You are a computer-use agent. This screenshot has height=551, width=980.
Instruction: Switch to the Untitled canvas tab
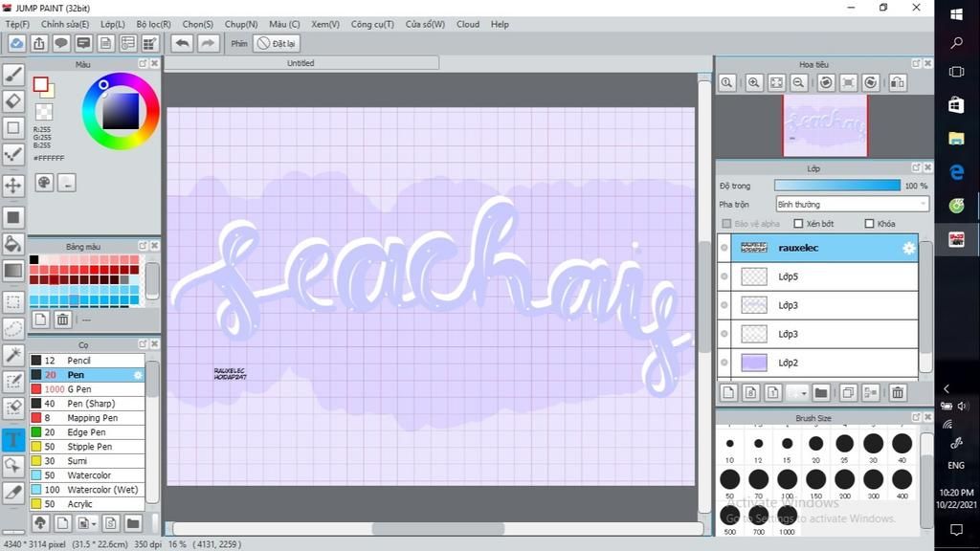[301, 63]
